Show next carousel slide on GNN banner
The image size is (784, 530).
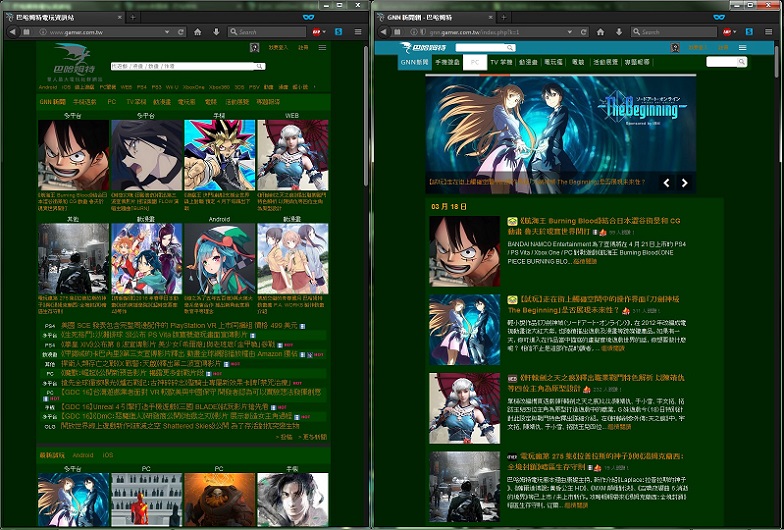pyautogui.click(x=684, y=183)
